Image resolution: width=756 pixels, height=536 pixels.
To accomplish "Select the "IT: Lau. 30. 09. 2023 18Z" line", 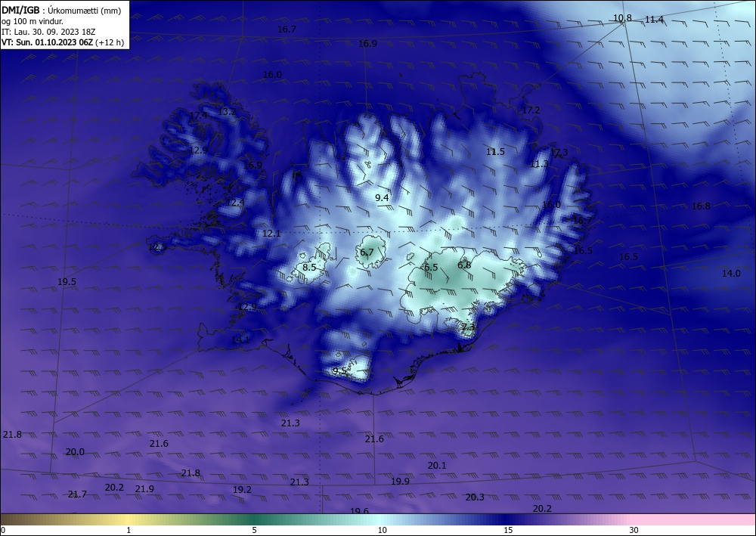I will (48, 32).
